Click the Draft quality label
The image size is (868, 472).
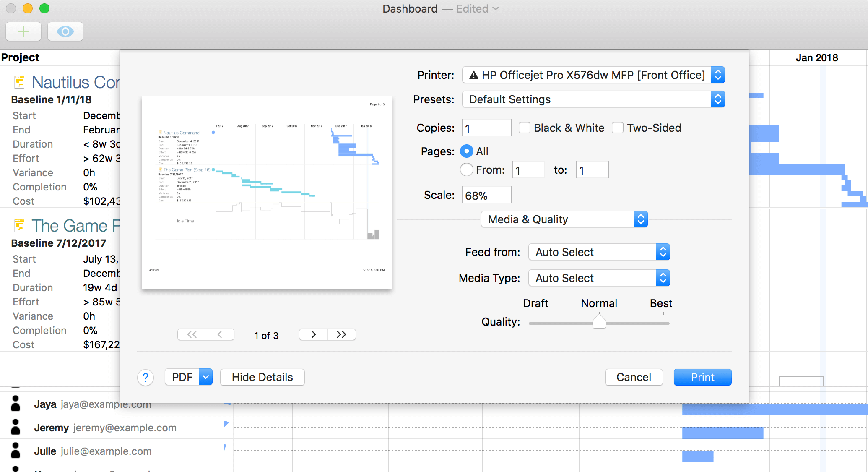(x=535, y=303)
